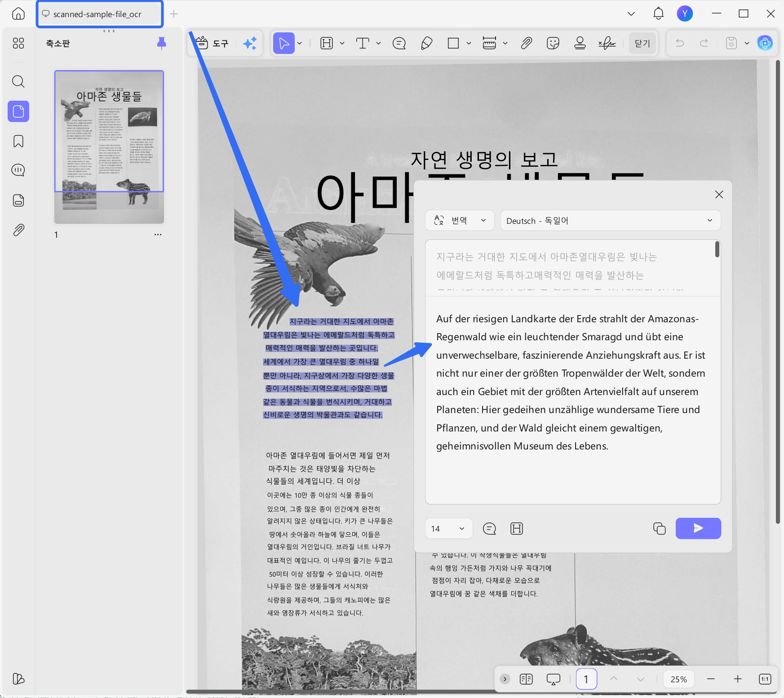Expand the shape tool dropdown arrow
784x698 pixels.
(x=469, y=43)
